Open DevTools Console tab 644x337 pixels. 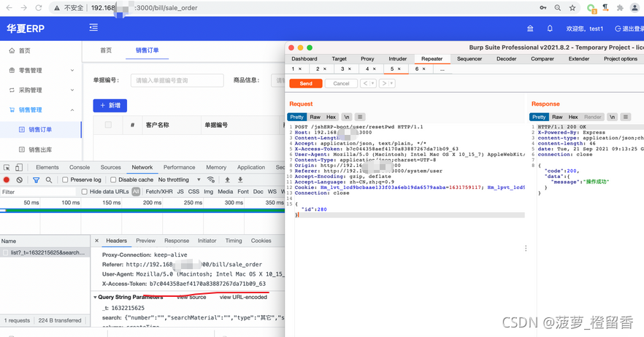pyautogui.click(x=80, y=168)
